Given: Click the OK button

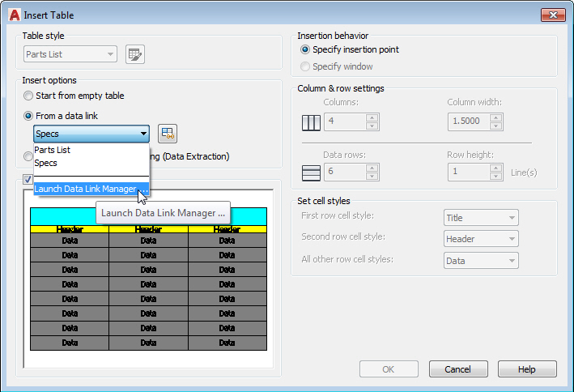Looking at the screenshot, I should click(x=389, y=369).
